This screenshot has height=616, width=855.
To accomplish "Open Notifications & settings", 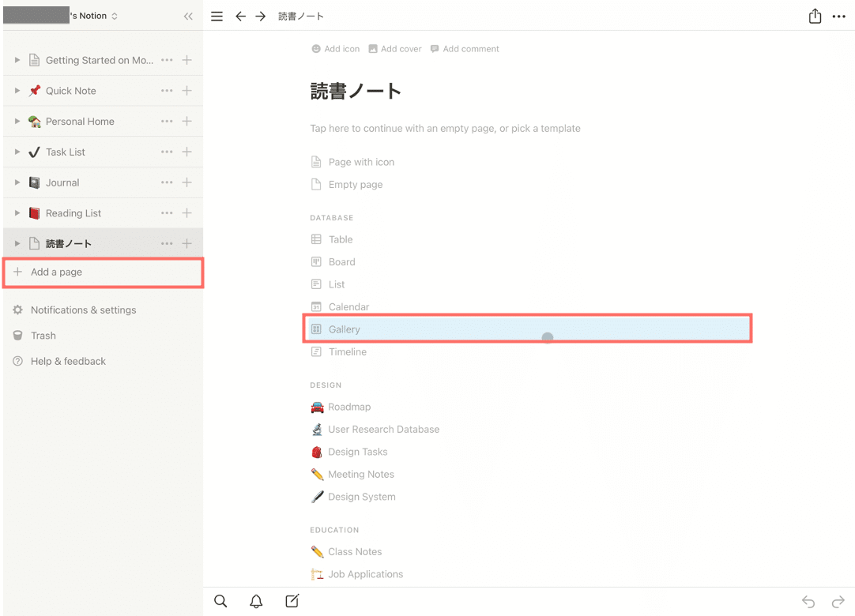I will coord(83,310).
